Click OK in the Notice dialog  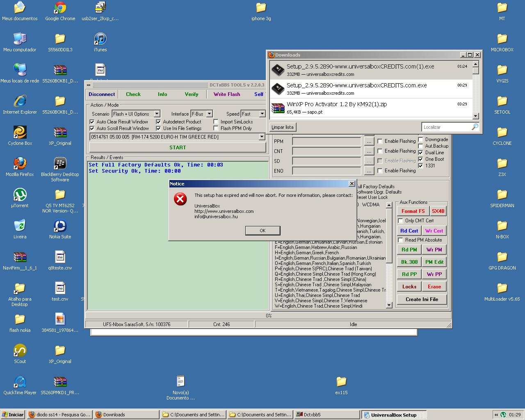(262, 231)
